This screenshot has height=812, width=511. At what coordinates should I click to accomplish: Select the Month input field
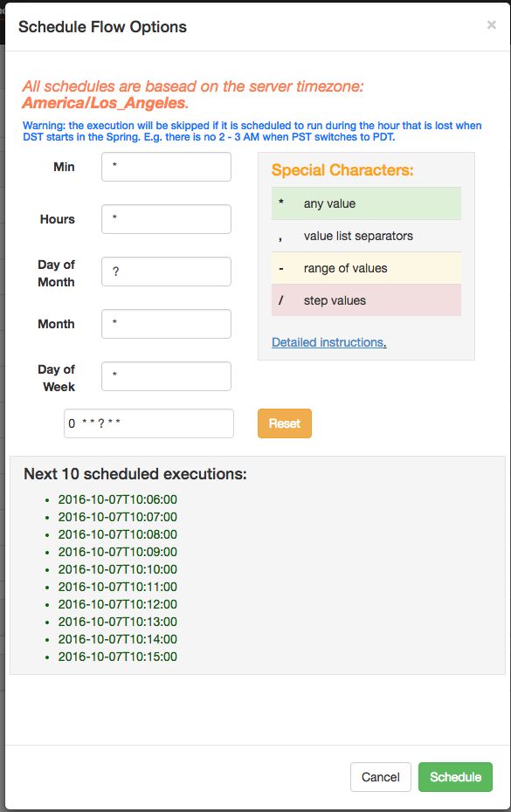(166, 324)
